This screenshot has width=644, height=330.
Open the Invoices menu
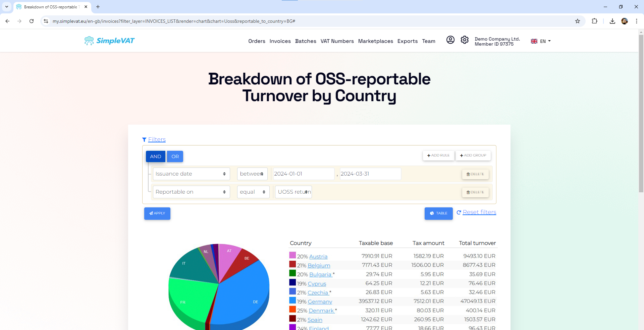[280, 41]
